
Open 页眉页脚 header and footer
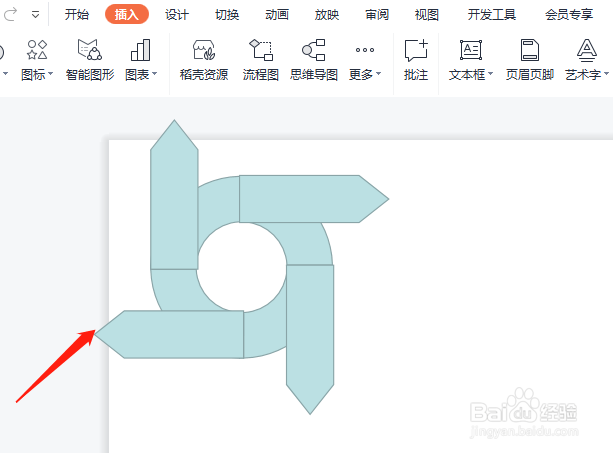530,60
